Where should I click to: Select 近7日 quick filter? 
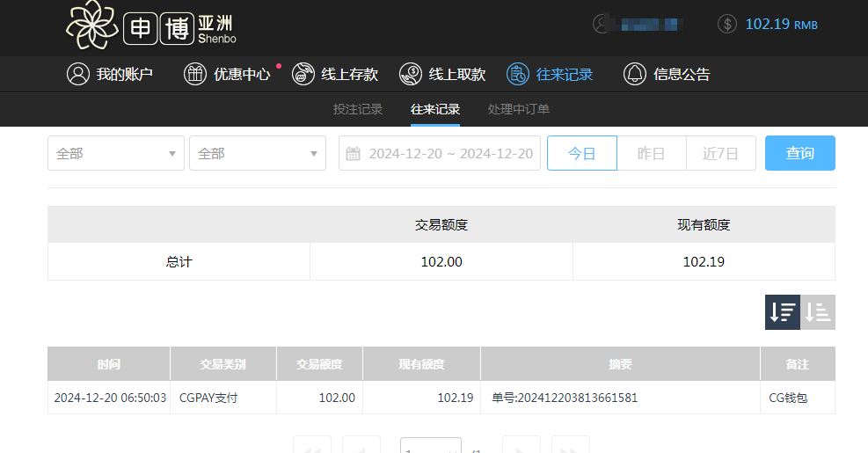[720, 153]
